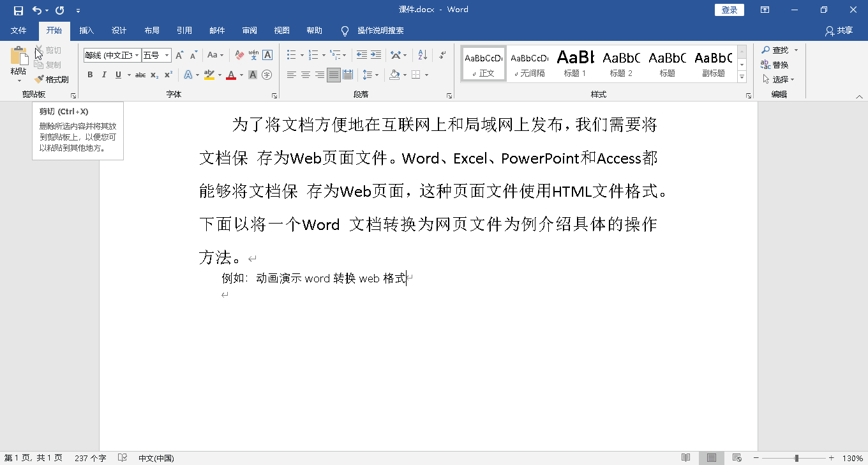
Task: Click the red font color button
Action: pos(231,75)
